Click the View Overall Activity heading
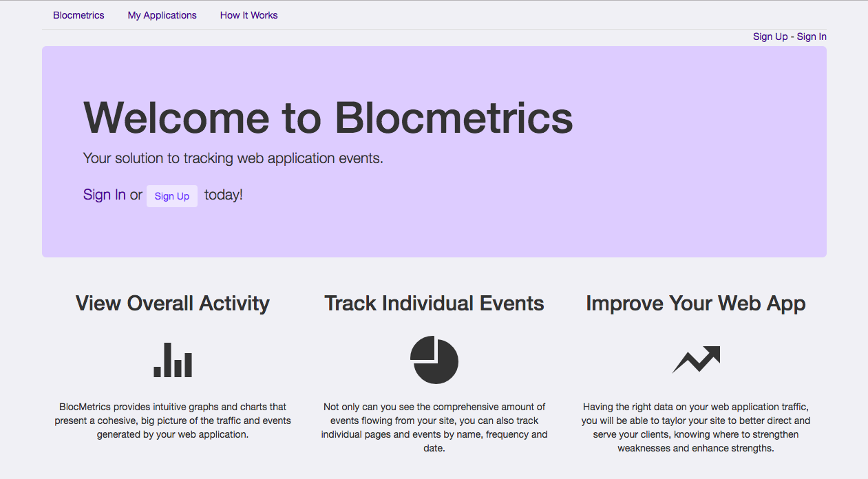The width and height of the screenshot is (868, 479). tap(173, 304)
